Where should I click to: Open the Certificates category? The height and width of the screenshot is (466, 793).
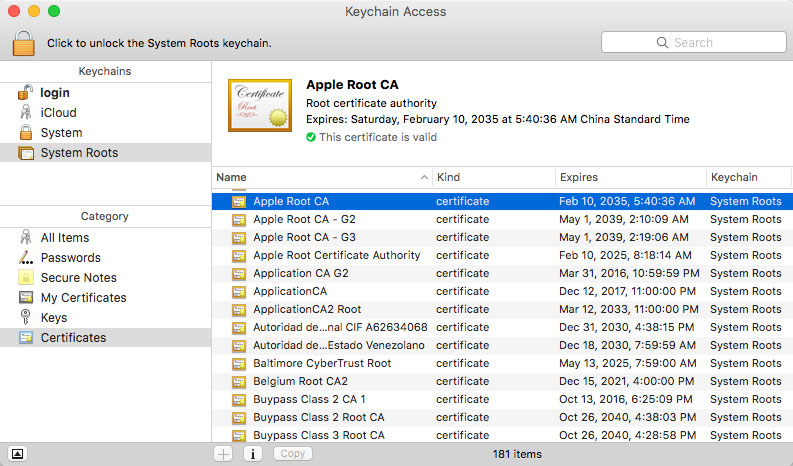[106, 337]
